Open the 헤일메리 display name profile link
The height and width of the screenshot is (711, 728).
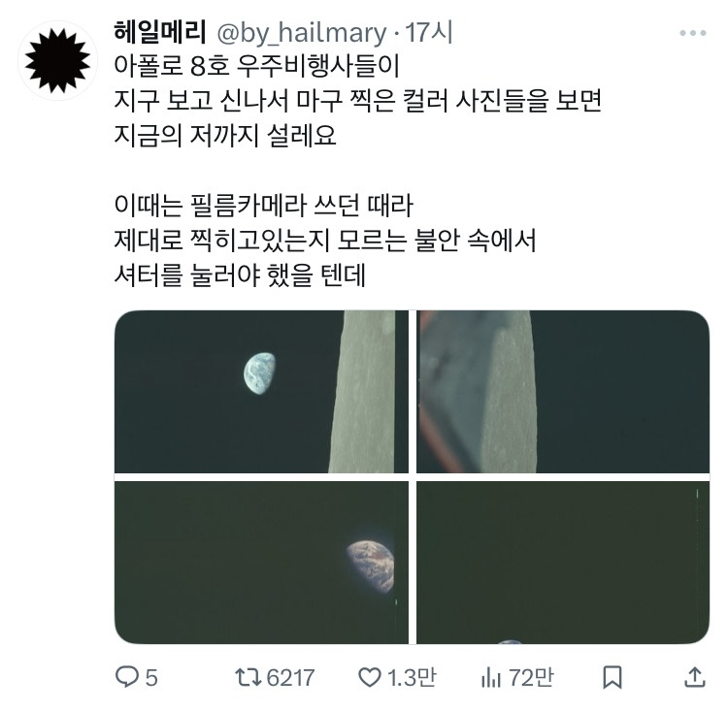click(x=160, y=32)
